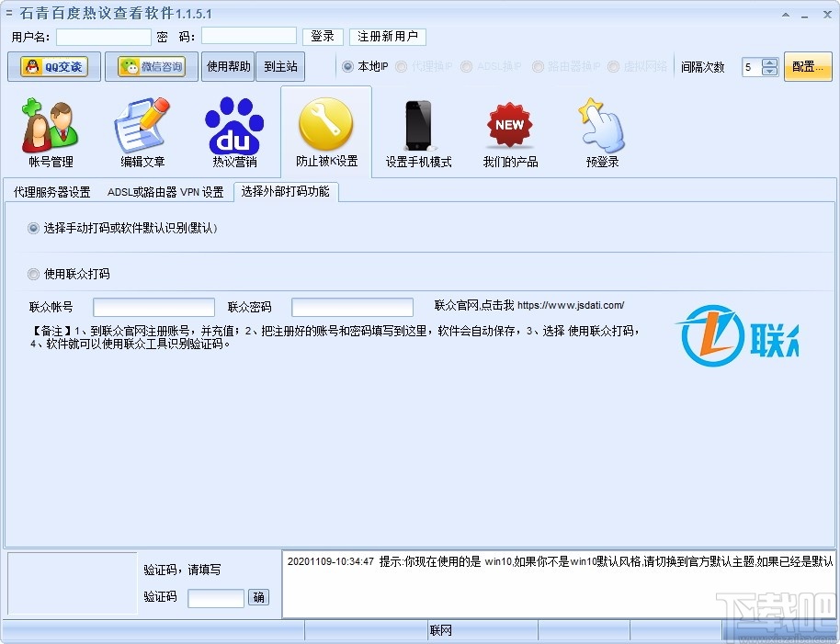Enable the 使用联众打码 option
This screenshot has height=644, width=840.
[x=33, y=275]
